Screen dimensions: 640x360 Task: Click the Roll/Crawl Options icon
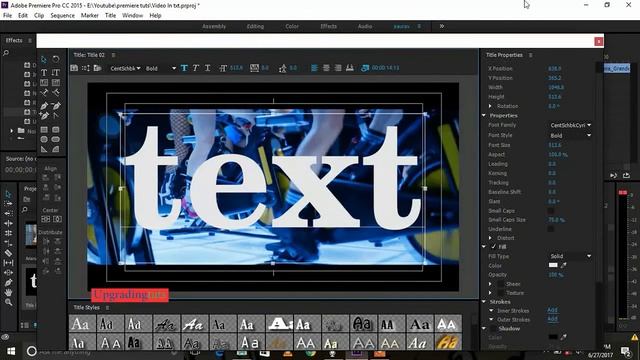click(x=86, y=68)
